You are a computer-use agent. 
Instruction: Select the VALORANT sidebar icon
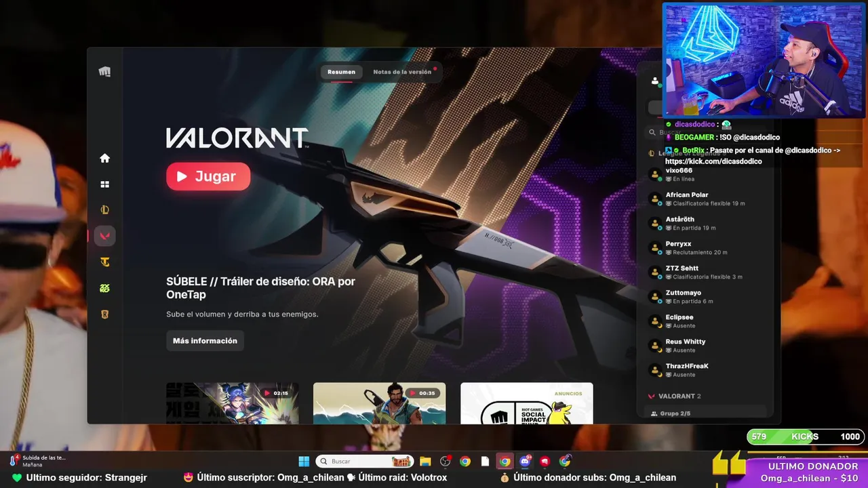point(104,236)
